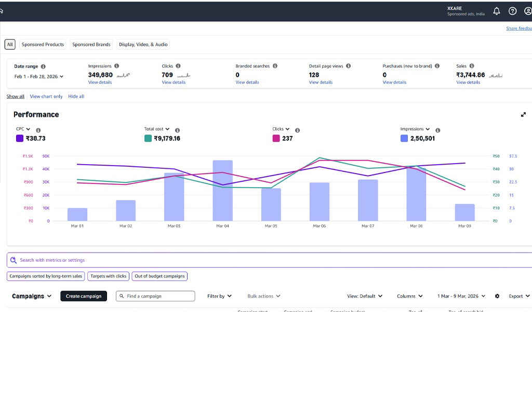Toggle the Sponsored Products filter chip
Image resolution: width=532 pixels, height=399 pixels.
point(43,45)
